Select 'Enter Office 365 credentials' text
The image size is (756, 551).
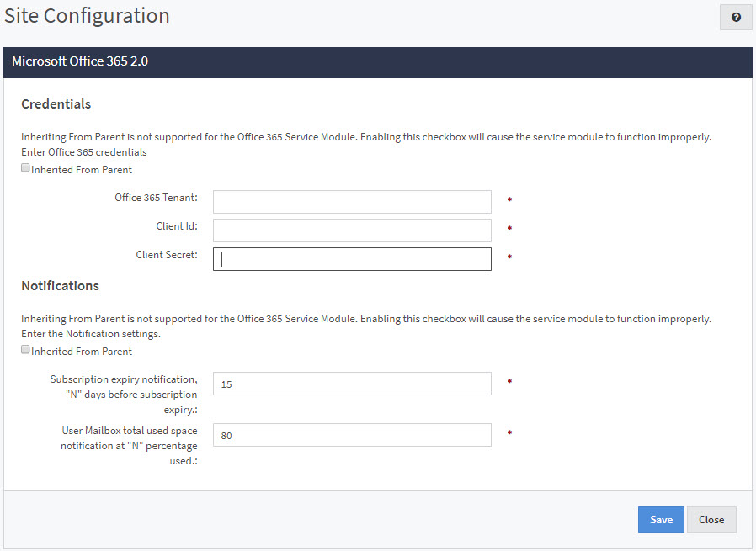[84, 152]
